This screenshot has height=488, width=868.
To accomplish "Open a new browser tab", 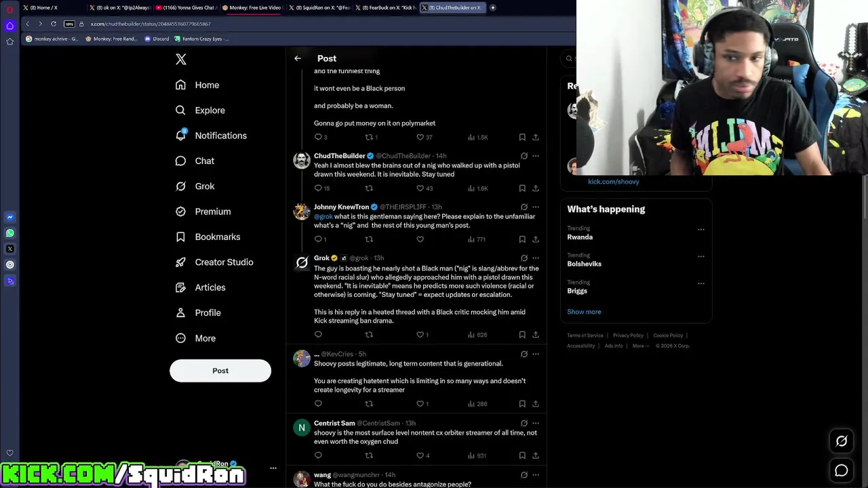I will tap(493, 7).
